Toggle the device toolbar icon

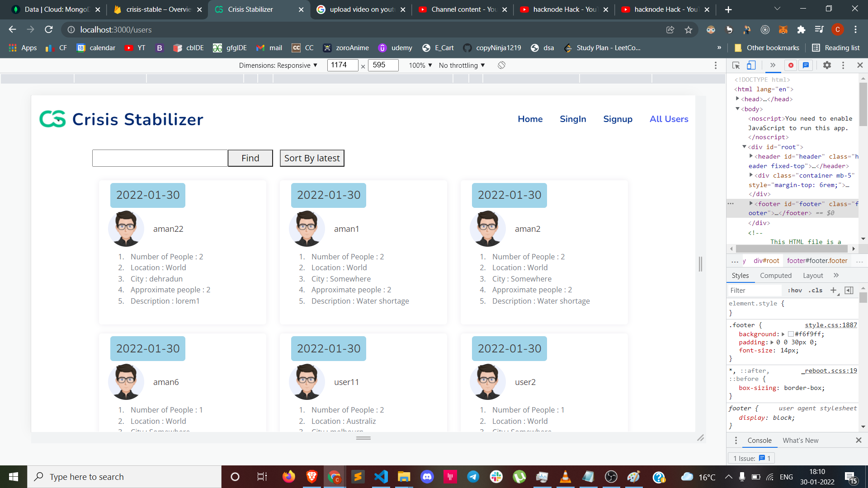click(751, 66)
